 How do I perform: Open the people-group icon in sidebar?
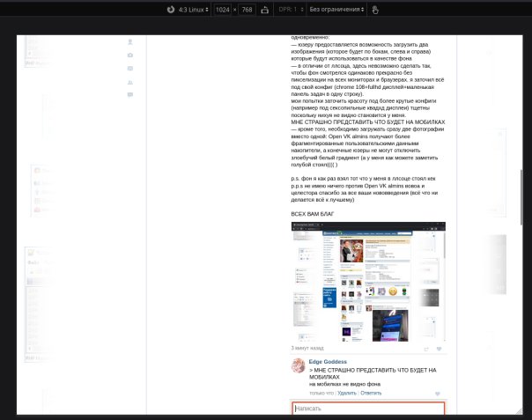130,82
